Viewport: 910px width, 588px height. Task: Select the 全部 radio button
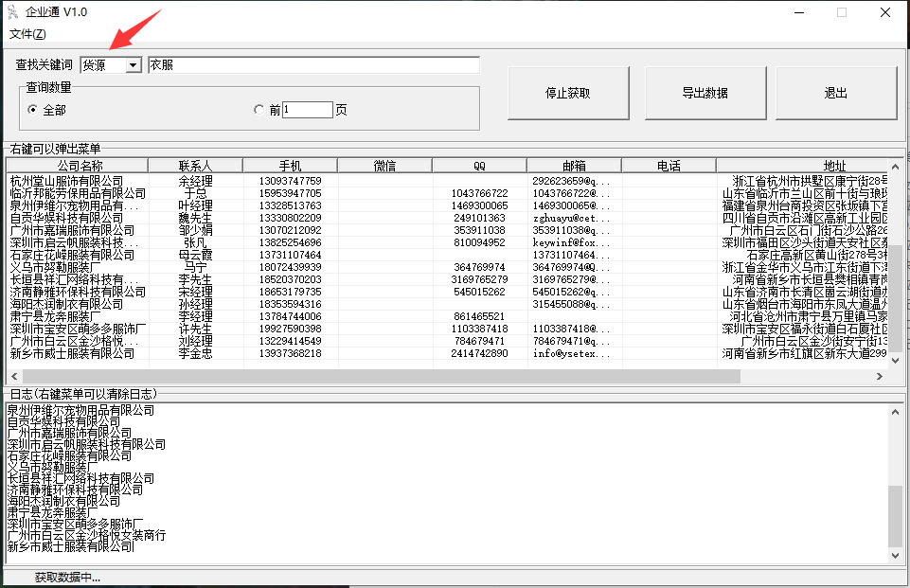click(32, 107)
